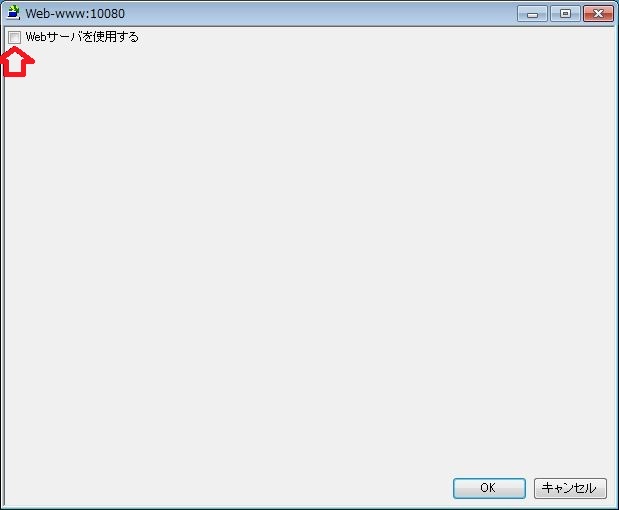This screenshot has width=619, height=510.
Task: Click the red arrow pointing to checkbox
Action: pyautogui.click(x=17, y=62)
